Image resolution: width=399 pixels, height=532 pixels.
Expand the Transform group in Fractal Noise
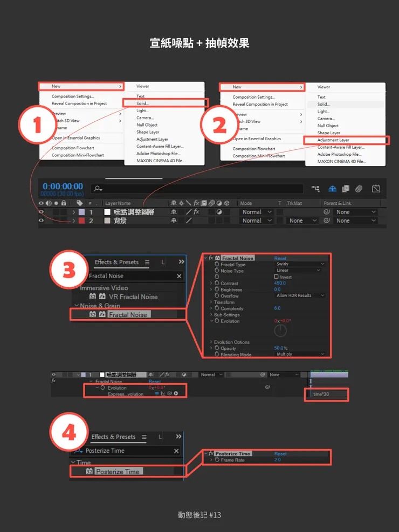tap(211, 302)
